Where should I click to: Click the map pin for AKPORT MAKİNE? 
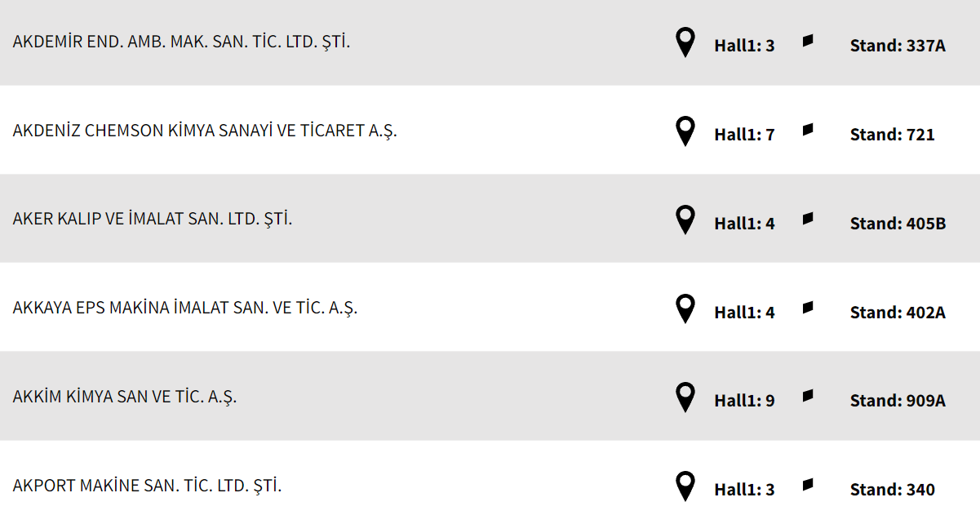click(x=685, y=486)
